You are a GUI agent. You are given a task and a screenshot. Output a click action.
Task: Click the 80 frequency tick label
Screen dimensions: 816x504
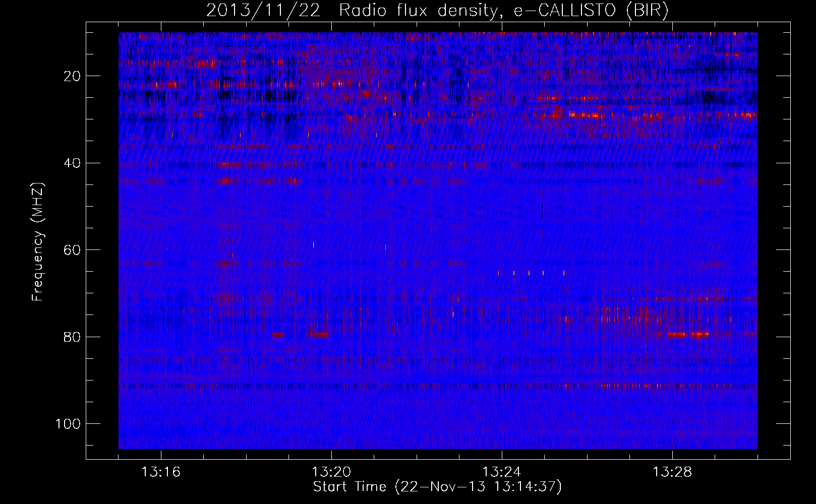[73, 337]
